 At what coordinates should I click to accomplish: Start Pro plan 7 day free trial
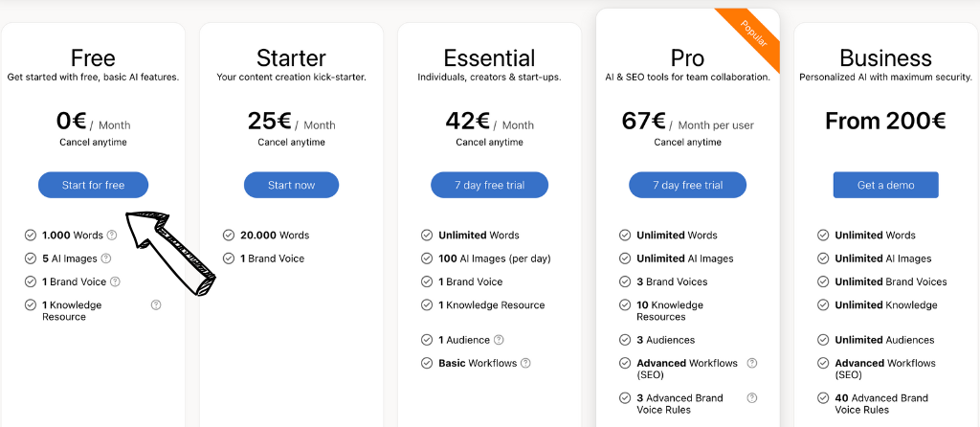687,185
